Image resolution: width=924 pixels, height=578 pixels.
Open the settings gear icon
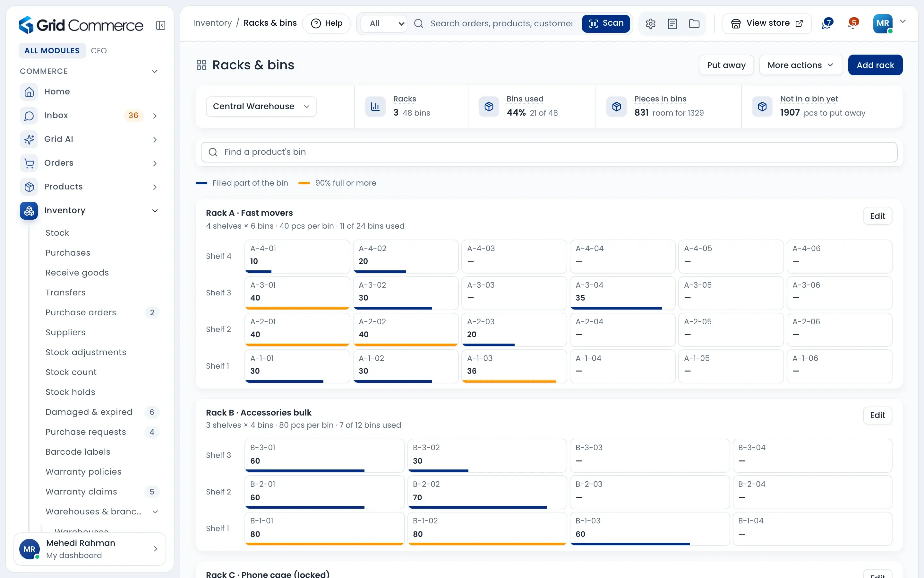(x=651, y=23)
